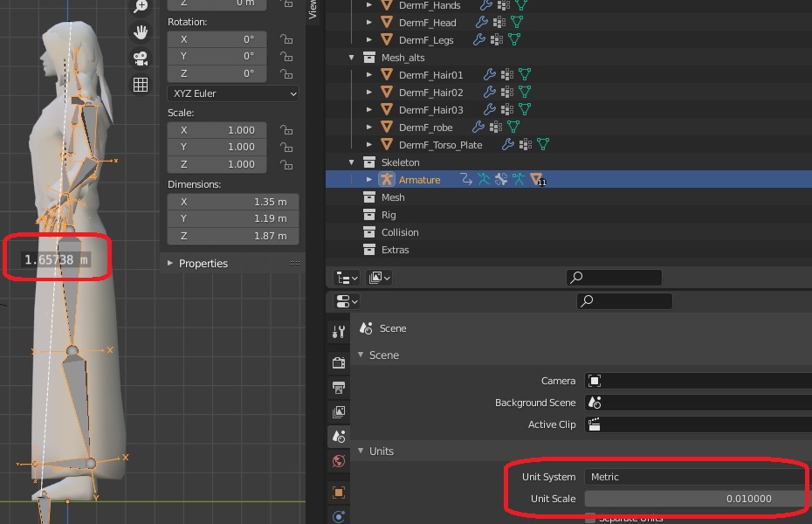Click the green mesh data icon for DermF_robe
Viewport: 812px width, 524px height.
[x=513, y=127]
